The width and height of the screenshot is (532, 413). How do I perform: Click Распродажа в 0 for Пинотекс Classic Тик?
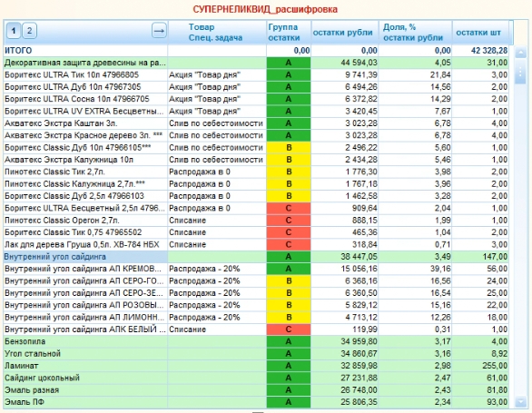click(x=200, y=172)
